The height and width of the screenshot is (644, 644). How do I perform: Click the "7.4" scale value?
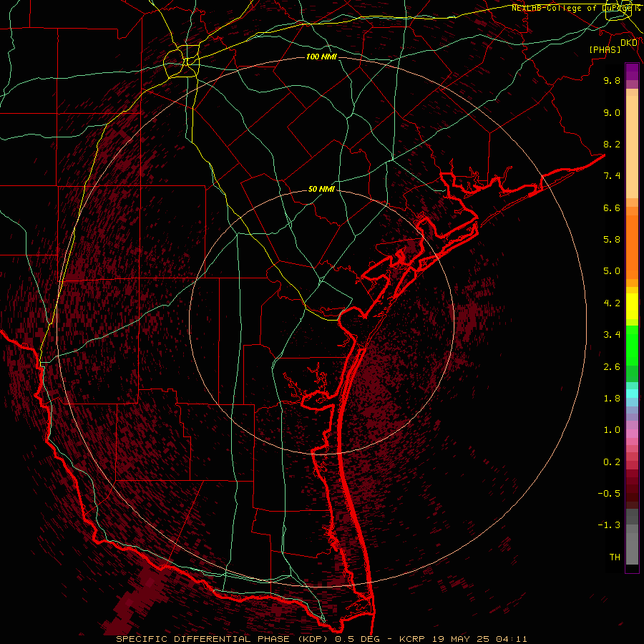pyautogui.click(x=612, y=176)
